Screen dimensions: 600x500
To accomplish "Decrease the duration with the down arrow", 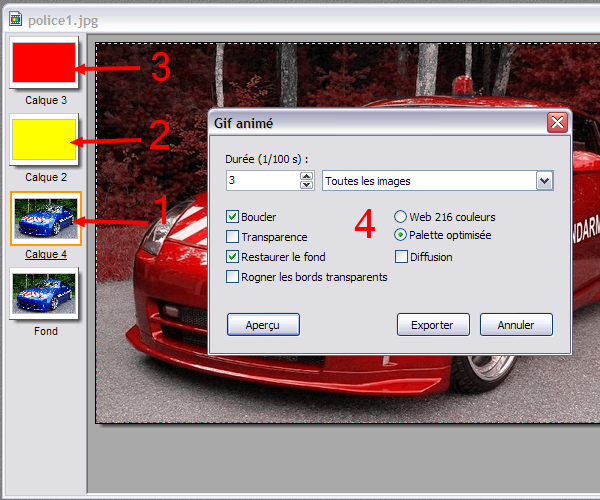I will [307, 185].
